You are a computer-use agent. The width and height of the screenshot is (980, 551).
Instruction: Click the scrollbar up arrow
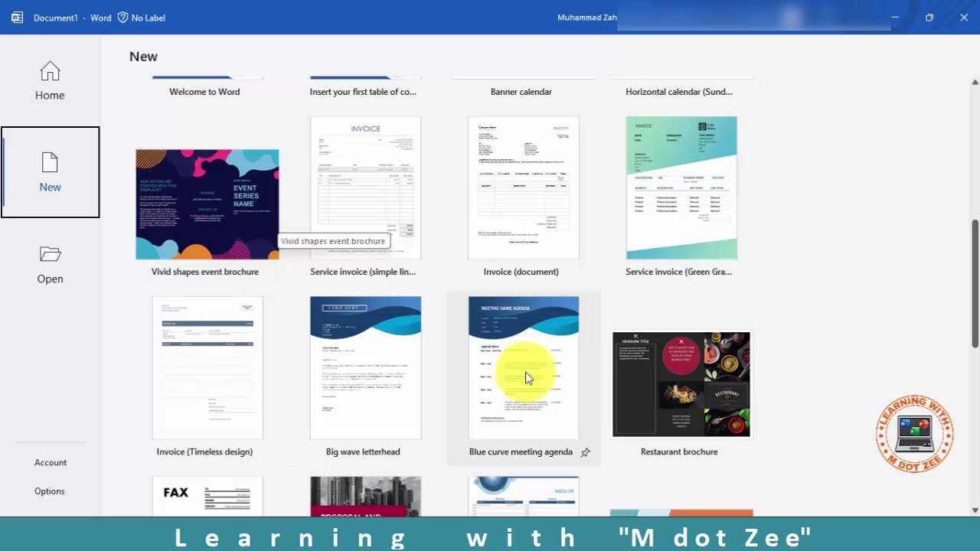[x=975, y=82]
